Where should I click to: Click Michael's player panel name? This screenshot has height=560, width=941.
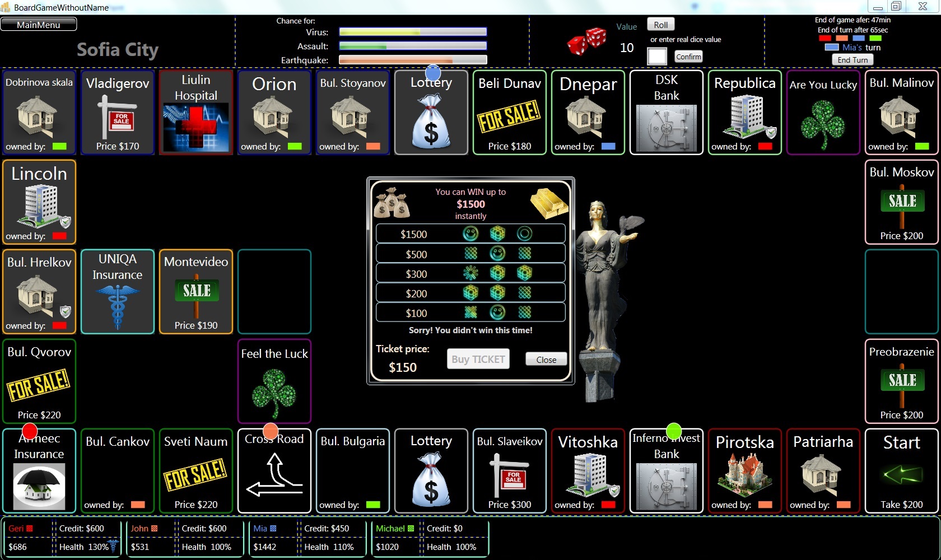(x=390, y=528)
